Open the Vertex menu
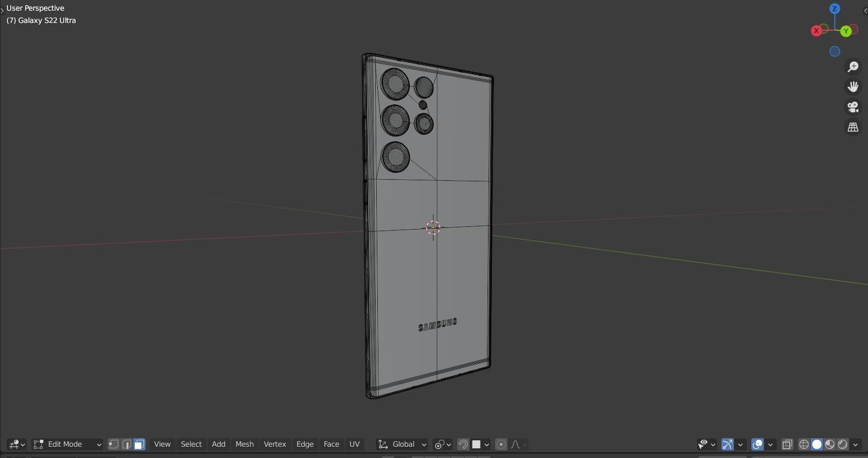 pos(275,444)
